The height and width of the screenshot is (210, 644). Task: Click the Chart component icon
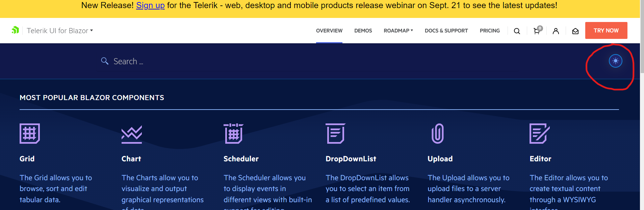point(132,134)
